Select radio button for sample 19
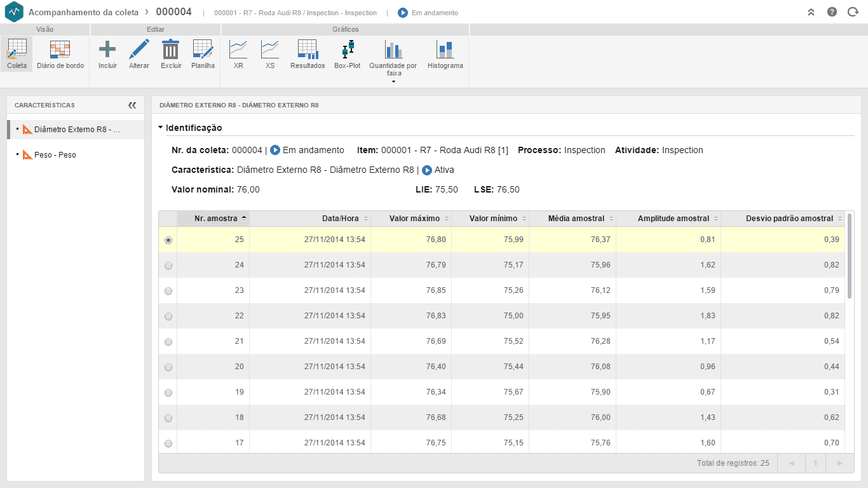 click(168, 393)
